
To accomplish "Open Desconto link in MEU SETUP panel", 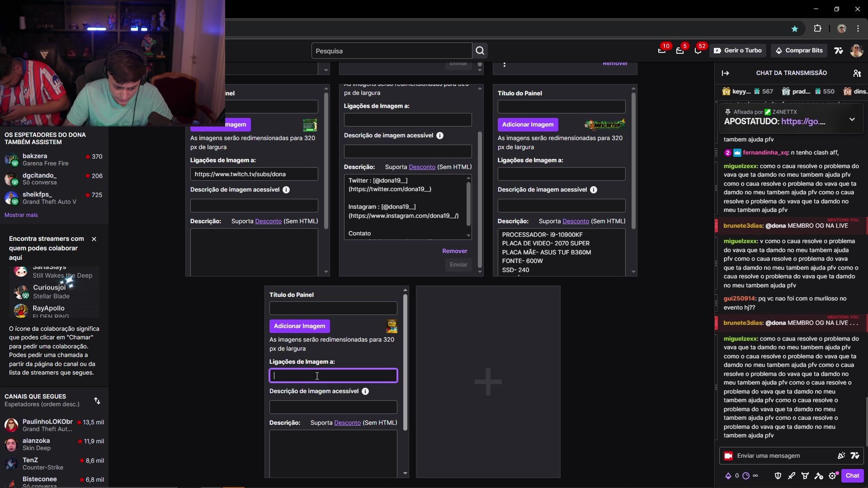I will click(576, 221).
